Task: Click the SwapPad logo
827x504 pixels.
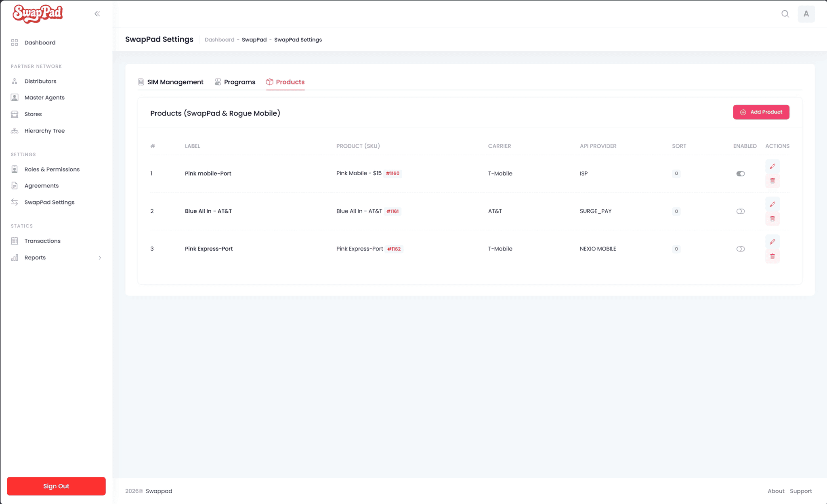Action: point(38,14)
